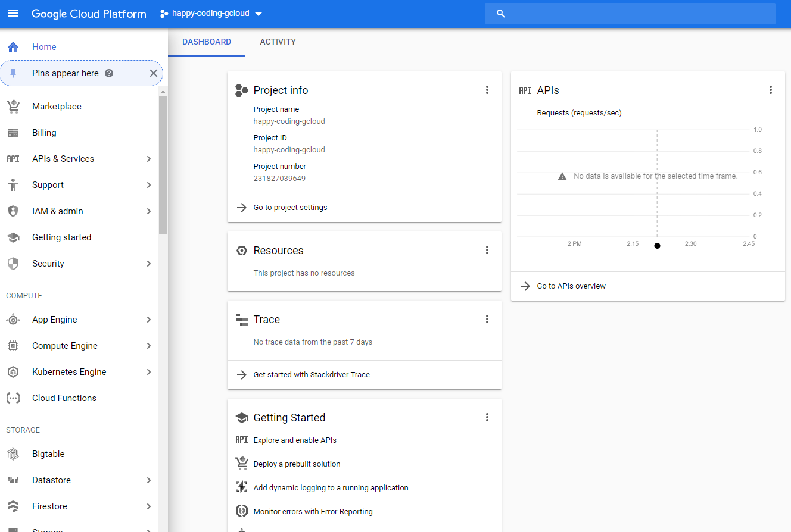Click the Marketplace cart icon
This screenshot has height=532, width=791.
[13, 107]
